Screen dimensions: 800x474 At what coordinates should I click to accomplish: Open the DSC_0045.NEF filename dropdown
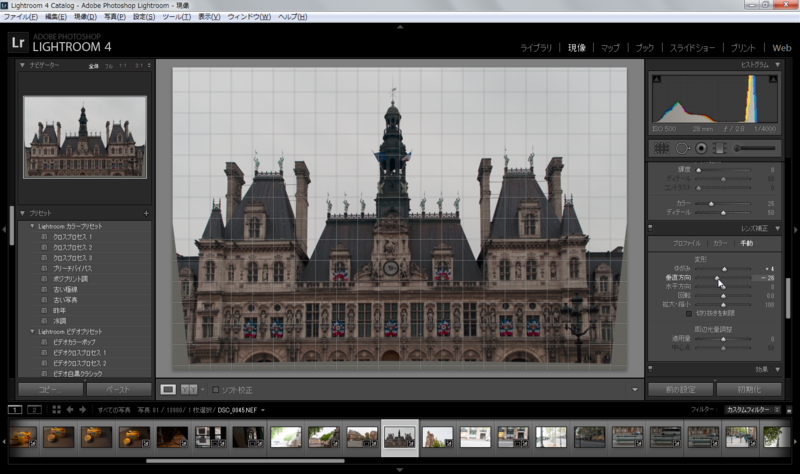coord(263,410)
